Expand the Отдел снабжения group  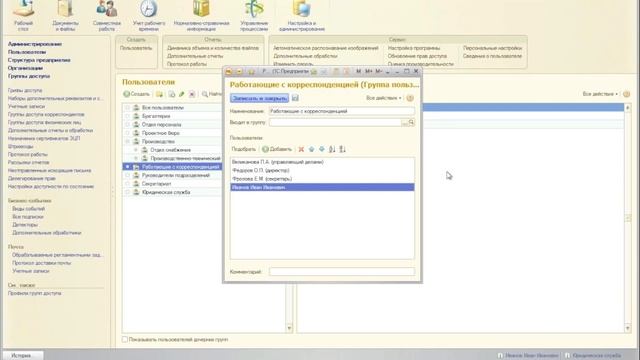coord(136,150)
